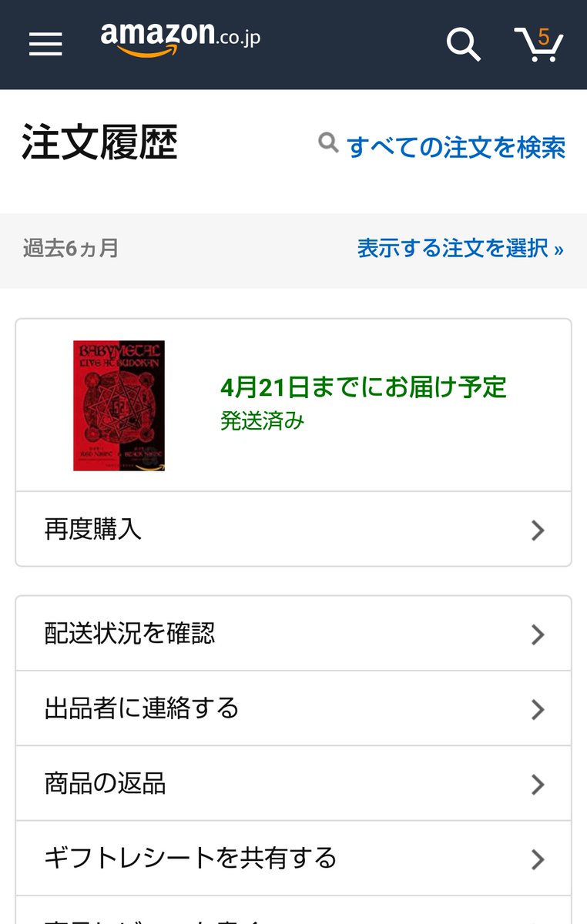Click the small gray magnifier beside すべての注文を検索
587x924 pixels.
329,142
